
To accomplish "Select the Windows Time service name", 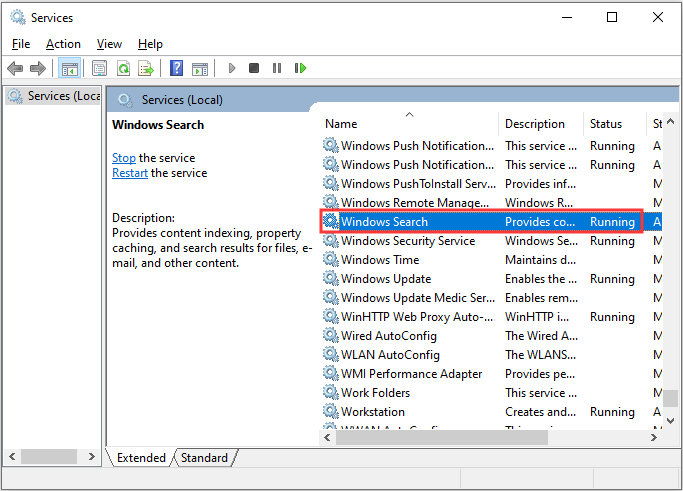I will pos(380,260).
